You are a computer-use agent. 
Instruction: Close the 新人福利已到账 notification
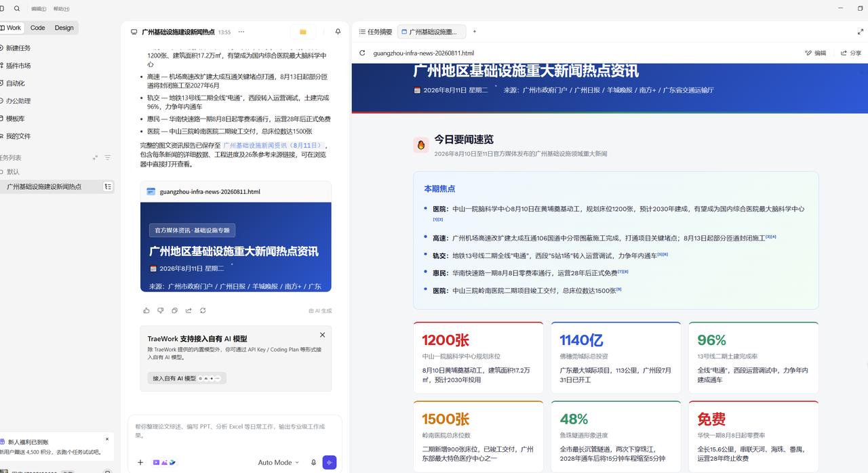coord(106,439)
